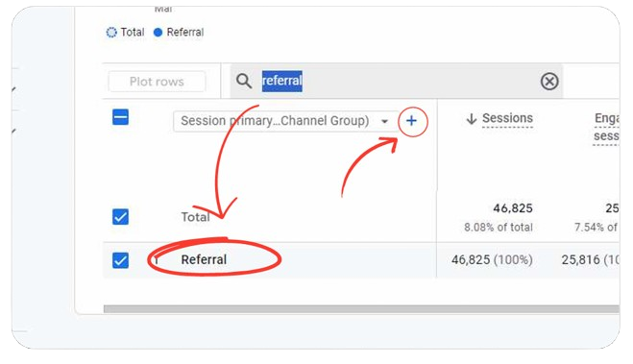Click the Total row label
633x364 pixels.
(x=195, y=217)
